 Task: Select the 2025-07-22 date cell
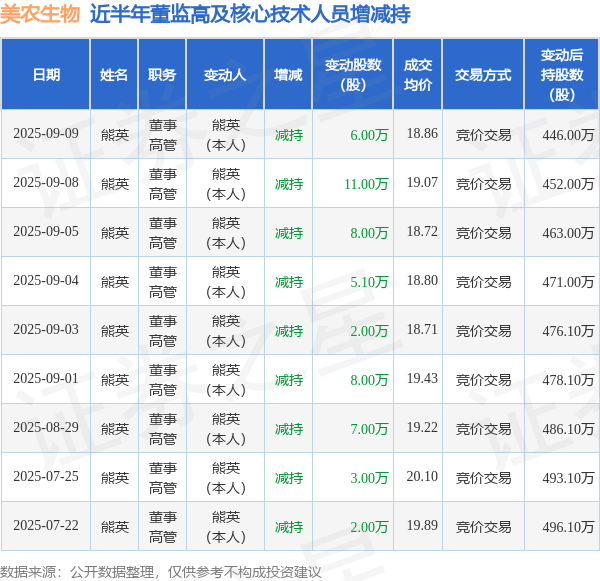46,526
